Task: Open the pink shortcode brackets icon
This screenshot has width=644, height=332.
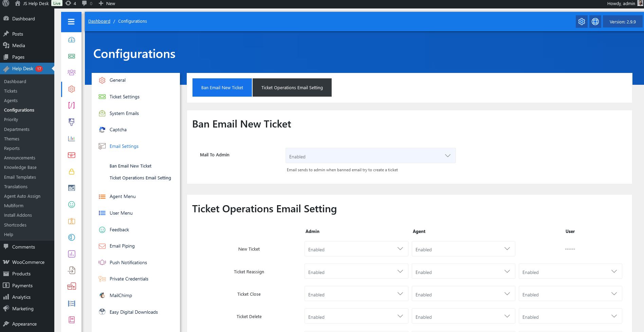Action: [71, 105]
